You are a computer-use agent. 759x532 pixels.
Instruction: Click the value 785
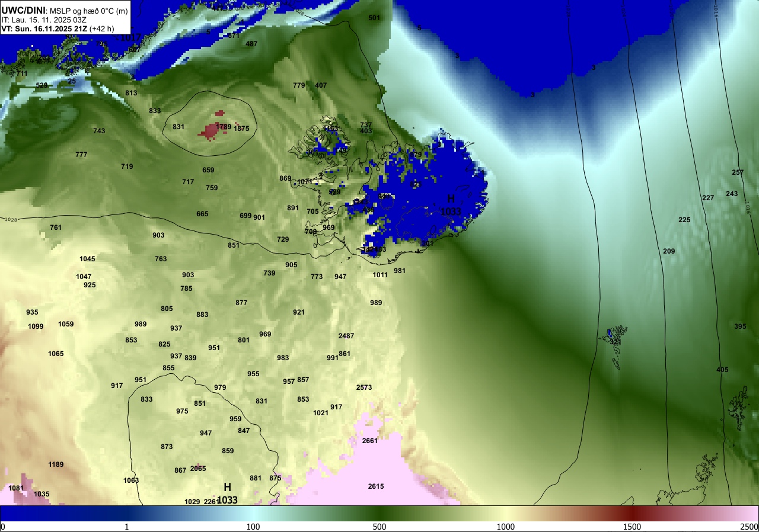click(186, 289)
